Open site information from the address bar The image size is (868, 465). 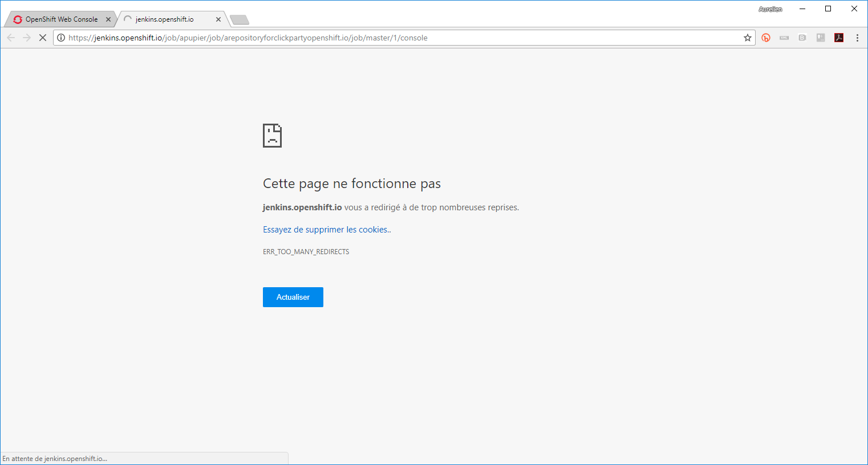(60, 38)
